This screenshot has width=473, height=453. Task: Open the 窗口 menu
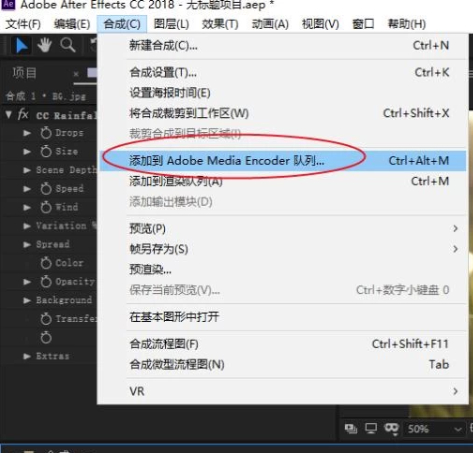tap(363, 24)
